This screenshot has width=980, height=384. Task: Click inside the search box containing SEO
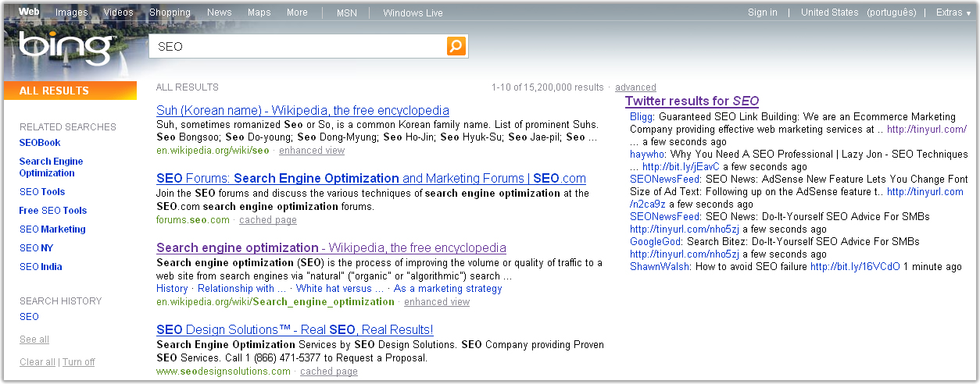pos(297,47)
